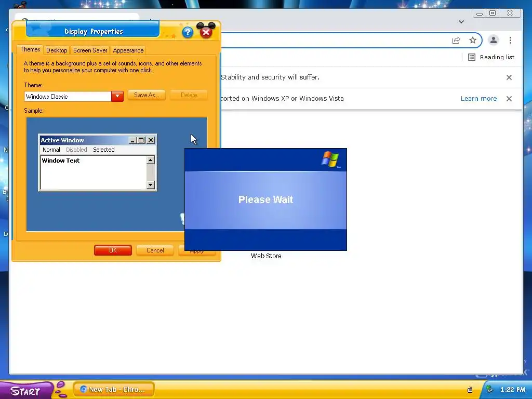Bookmark page with the star icon
This screenshot has width=532, height=399.
point(473,41)
